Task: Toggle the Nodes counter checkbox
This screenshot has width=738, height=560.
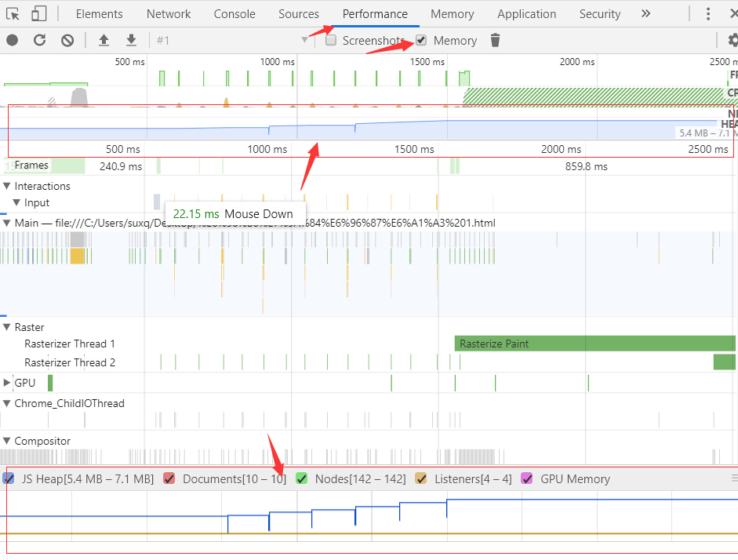Action: click(301, 478)
